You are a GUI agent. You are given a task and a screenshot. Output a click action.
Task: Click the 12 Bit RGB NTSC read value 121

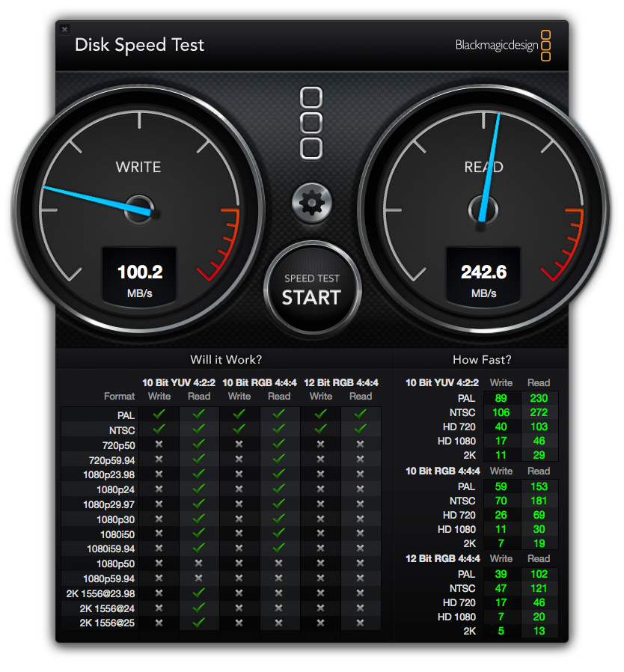click(x=539, y=588)
